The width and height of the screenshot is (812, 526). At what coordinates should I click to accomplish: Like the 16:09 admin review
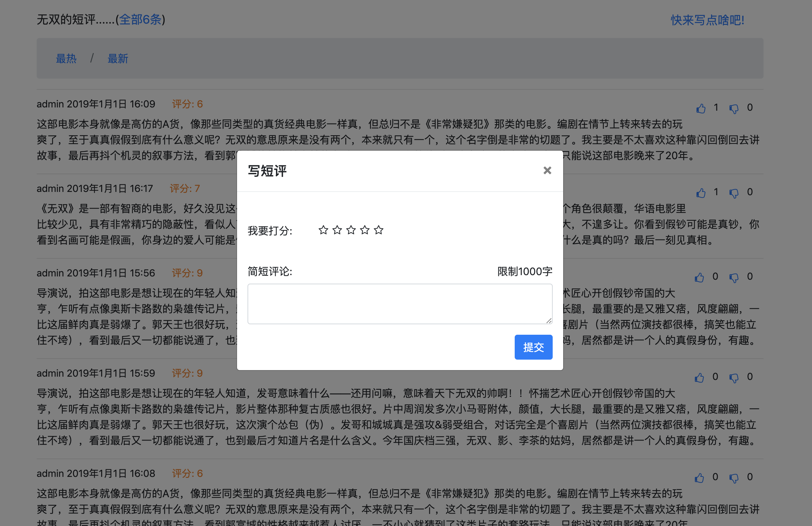[701, 108]
